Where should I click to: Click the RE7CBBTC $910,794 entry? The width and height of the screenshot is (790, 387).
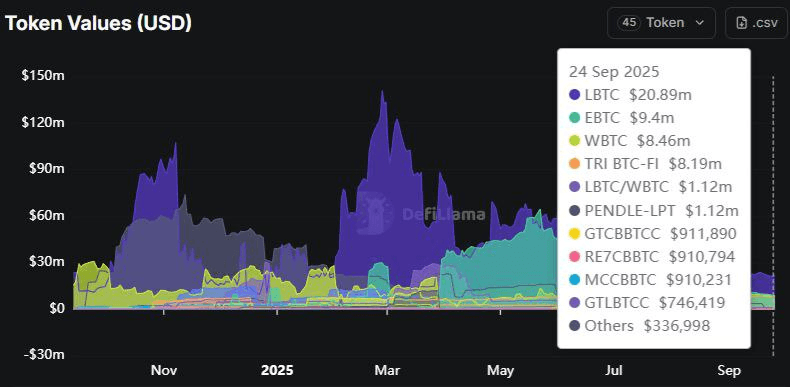point(652,256)
